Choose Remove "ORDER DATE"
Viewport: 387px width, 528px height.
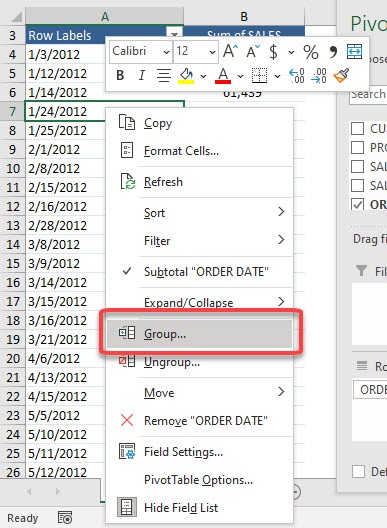tap(199, 420)
